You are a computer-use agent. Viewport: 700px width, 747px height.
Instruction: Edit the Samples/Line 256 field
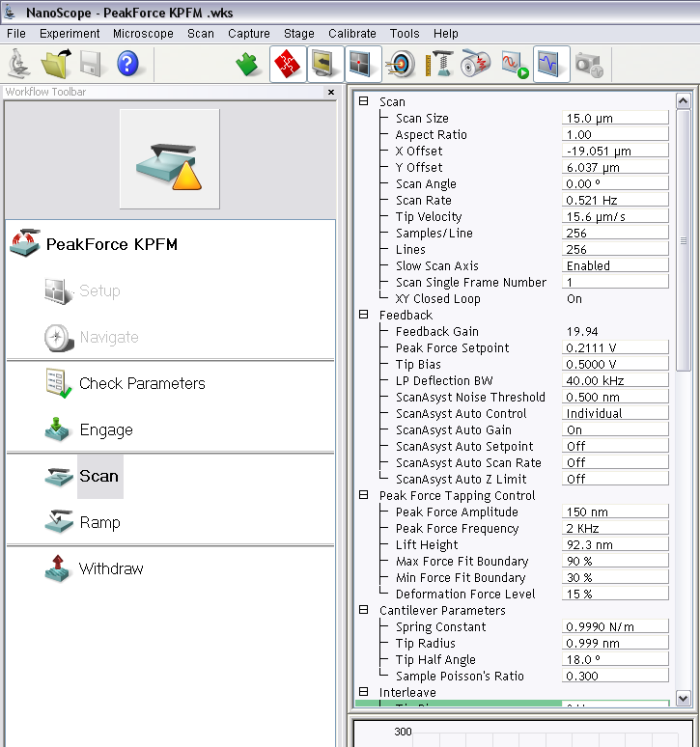coord(615,233)
